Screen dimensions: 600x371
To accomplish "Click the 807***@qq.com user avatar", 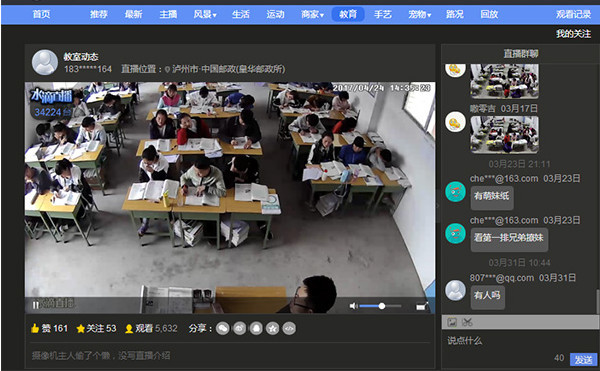I will (x=455, y=291).
